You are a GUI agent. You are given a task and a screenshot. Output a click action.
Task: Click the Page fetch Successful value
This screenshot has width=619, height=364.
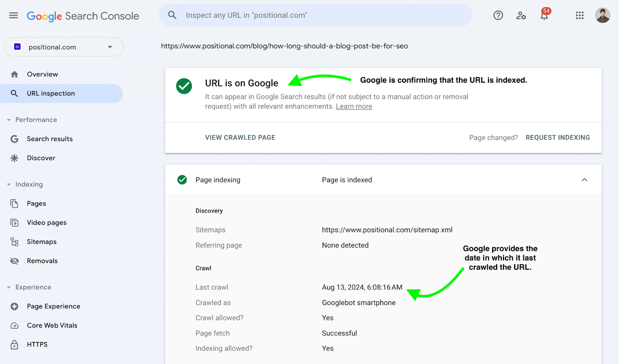point(339,333)
